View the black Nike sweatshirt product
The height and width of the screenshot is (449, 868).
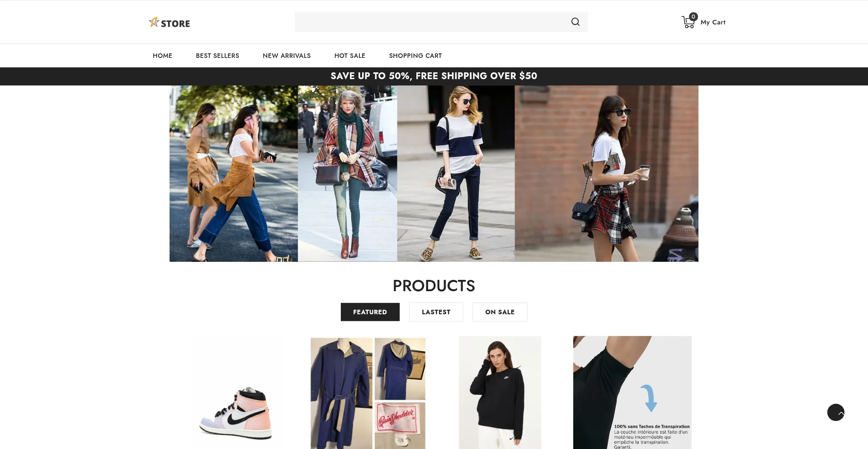500,393
